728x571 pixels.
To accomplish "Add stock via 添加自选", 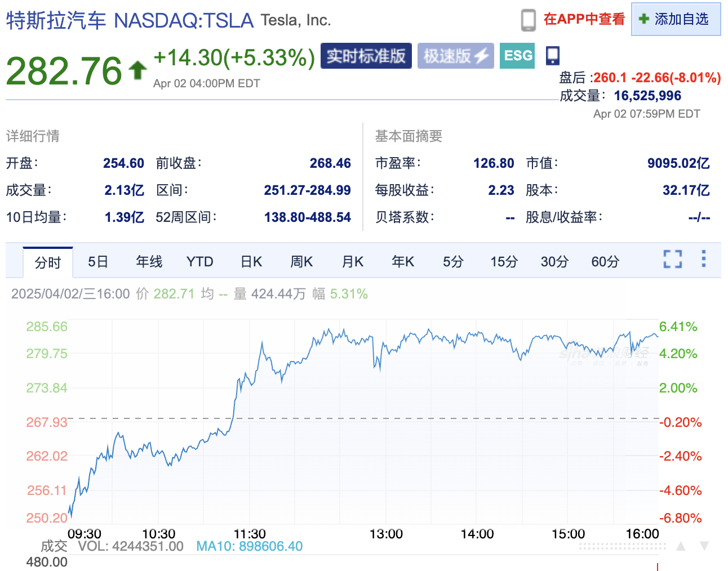I will coord(676,19).
